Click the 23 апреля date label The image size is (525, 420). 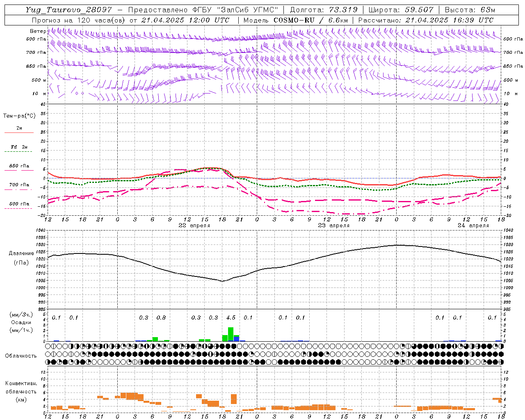coord(333,226)
